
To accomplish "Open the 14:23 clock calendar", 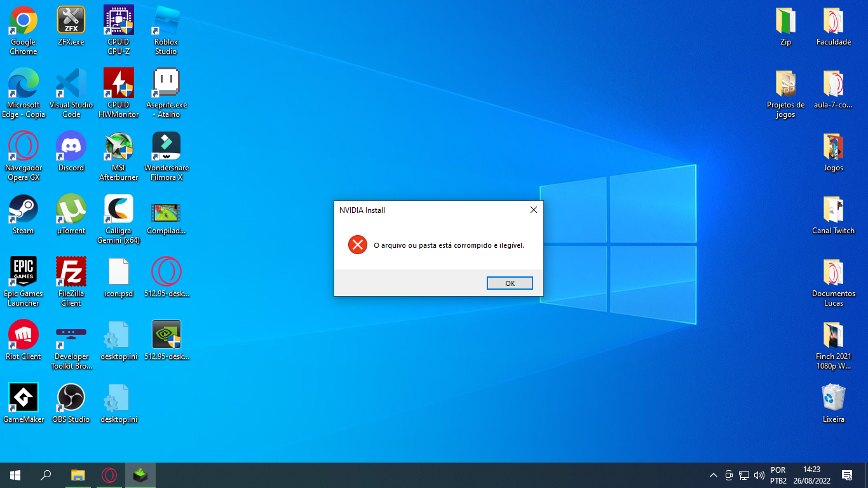I will coord(811,475).
